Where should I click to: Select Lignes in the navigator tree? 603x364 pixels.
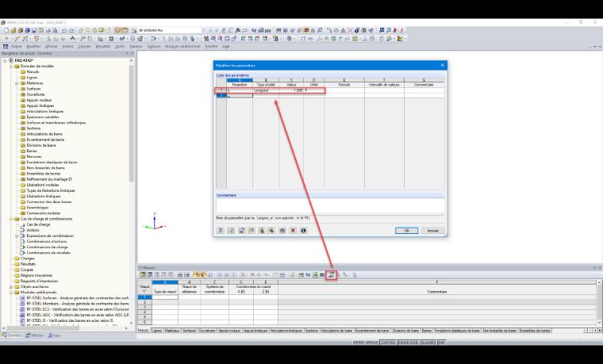pyautogui.click(x=32, y=78)
